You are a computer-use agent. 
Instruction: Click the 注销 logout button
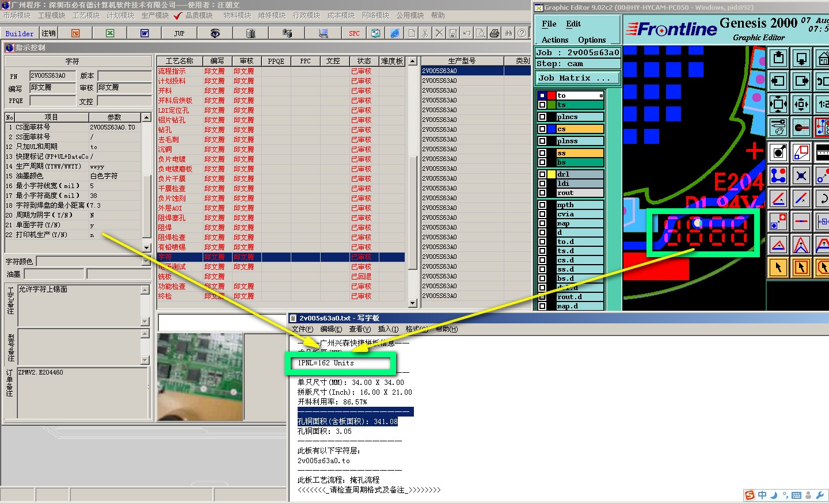pos(48,33)
